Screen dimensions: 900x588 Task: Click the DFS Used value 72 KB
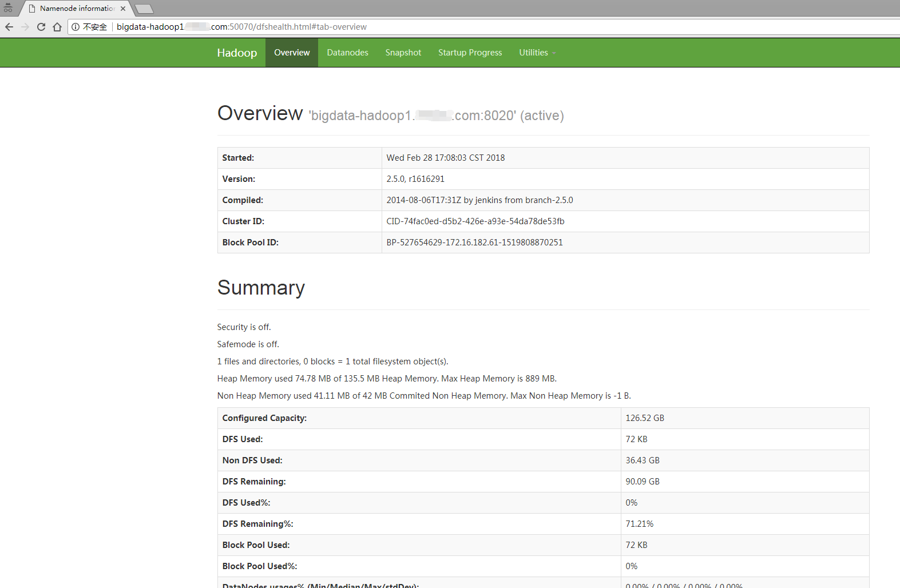tap(636, 439)
